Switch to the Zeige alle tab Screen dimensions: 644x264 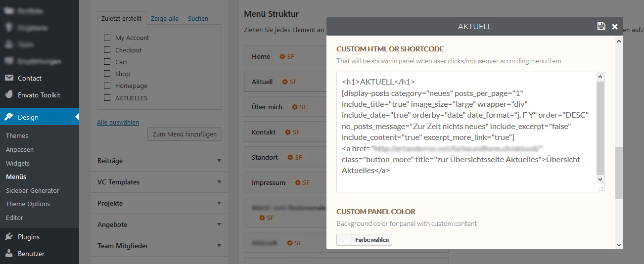click(x=165, y=19)
